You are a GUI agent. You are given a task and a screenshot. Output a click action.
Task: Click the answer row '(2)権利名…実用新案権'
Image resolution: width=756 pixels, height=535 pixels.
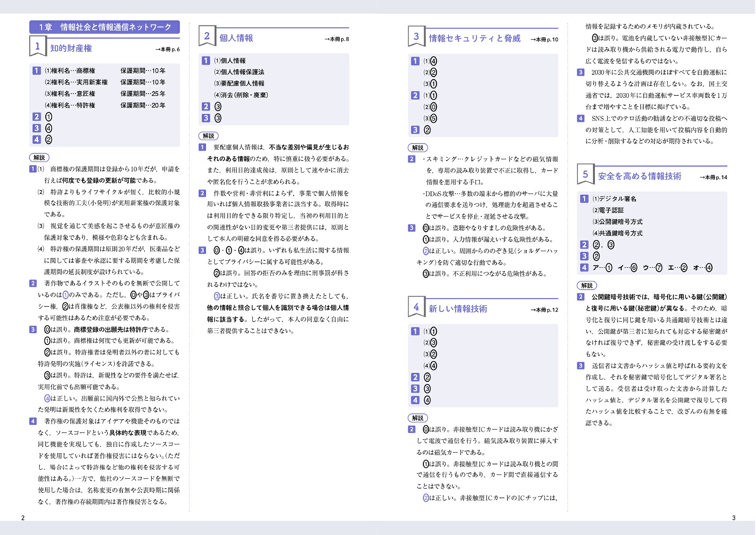click(x=76, y=82)
